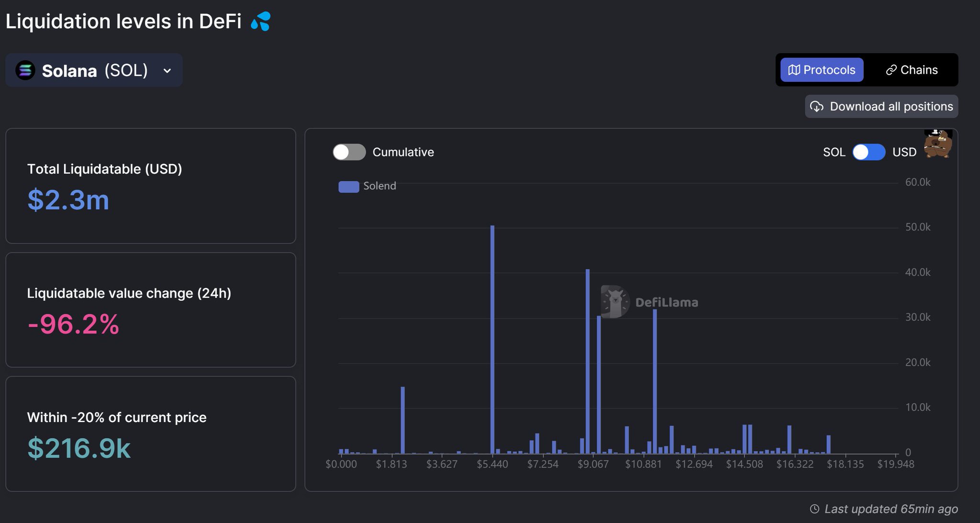Switch to the Protocols tab
The height and width of the screenshot is (523, 980).
coord(822,70)
